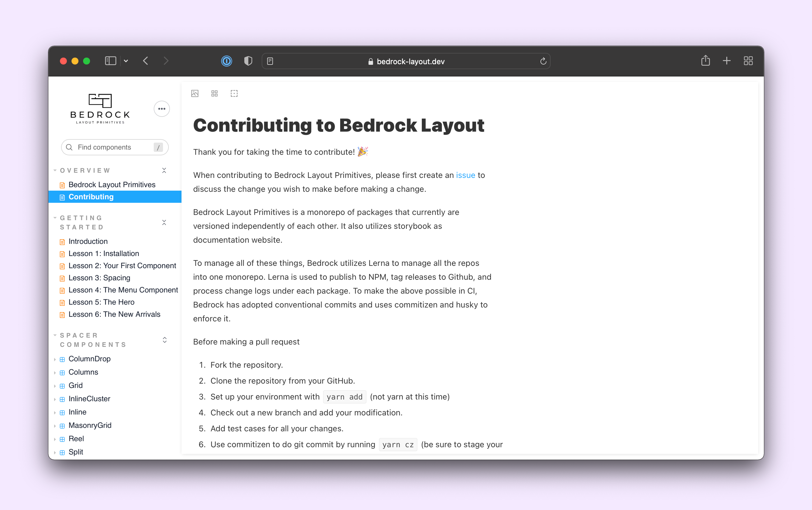Toggle the Safari sidebar

pos(111,61)
